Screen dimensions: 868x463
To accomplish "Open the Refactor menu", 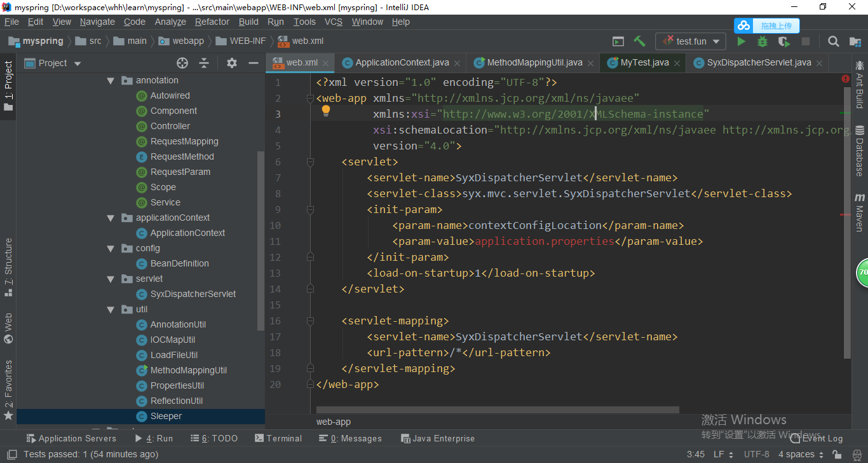I will click(212, 22).
